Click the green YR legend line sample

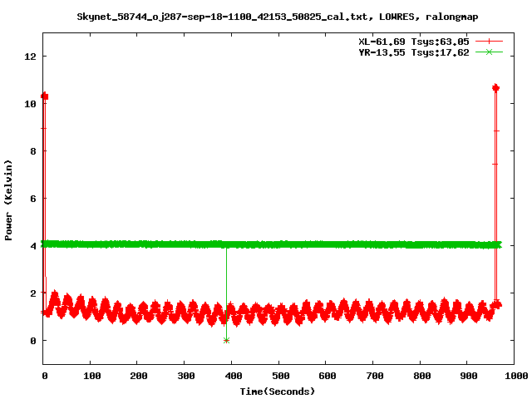[x=490, y=52]
